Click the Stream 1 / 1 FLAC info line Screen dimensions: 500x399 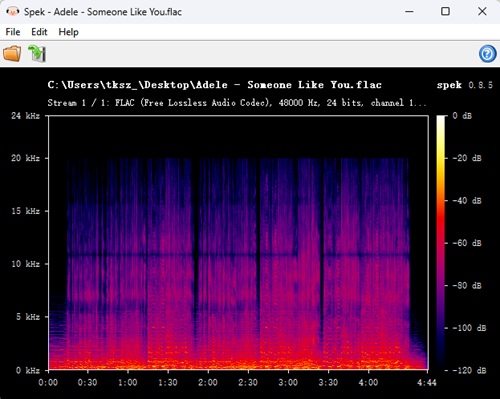point(237,102)
